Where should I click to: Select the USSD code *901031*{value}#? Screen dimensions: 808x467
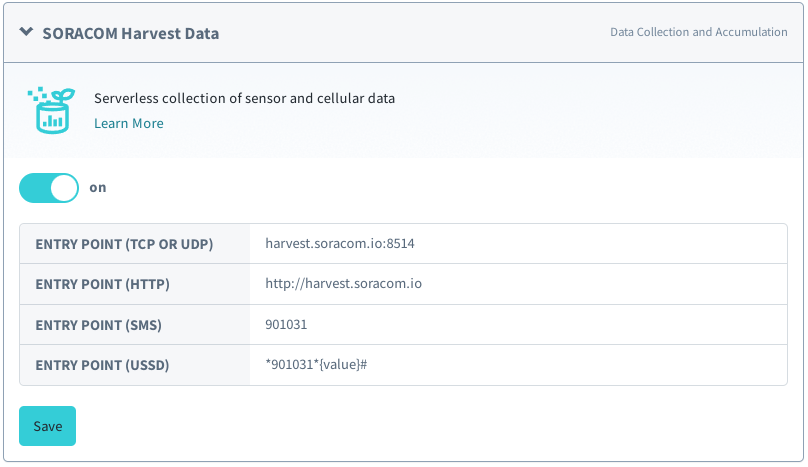pos(317,365)
